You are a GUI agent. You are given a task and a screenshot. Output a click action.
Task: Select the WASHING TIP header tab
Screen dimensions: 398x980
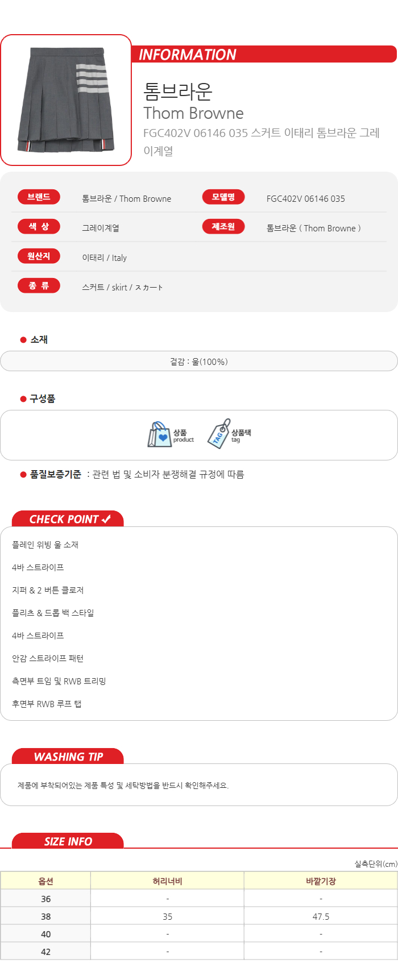68,757
